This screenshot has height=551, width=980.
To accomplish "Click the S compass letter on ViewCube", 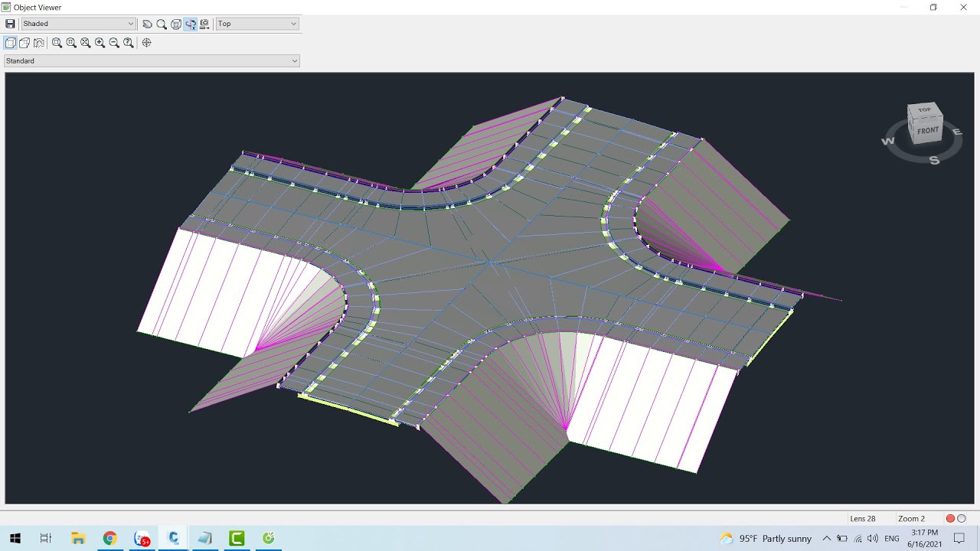I will (934, 160).
